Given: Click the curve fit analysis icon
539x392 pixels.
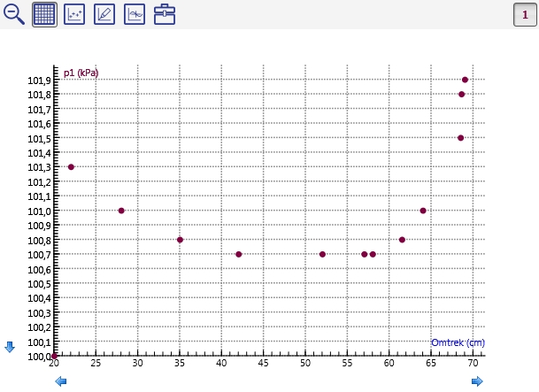Looking at the screenshot, I should [x=135, y=14].
